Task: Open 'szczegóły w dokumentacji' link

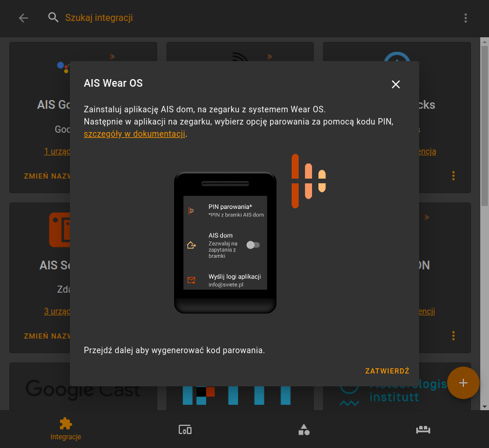Action: [x=134, y=134]
